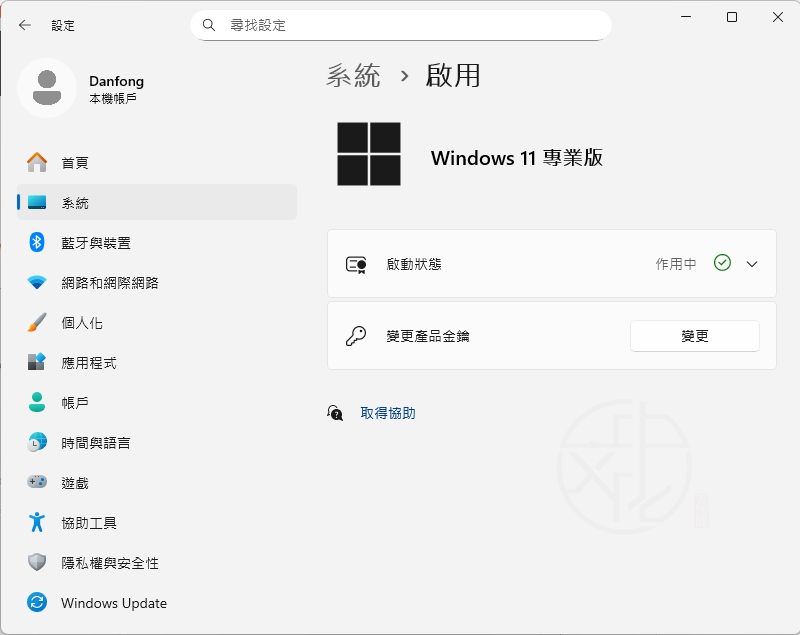The image size is (800, 635).
Task: Open 時間與語言 clock icon
Action: (x=37, y=442)
